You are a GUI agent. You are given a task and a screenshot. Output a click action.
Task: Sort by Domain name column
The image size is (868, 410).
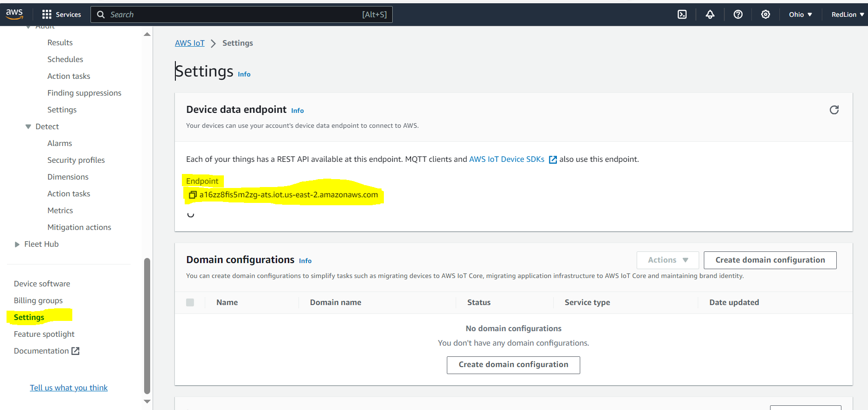point(336,302)
